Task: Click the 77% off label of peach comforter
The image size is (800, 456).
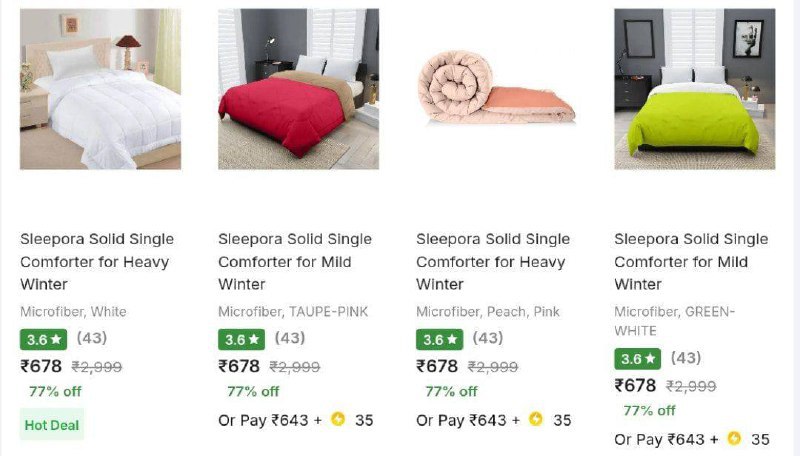Action: pos(451,391)
